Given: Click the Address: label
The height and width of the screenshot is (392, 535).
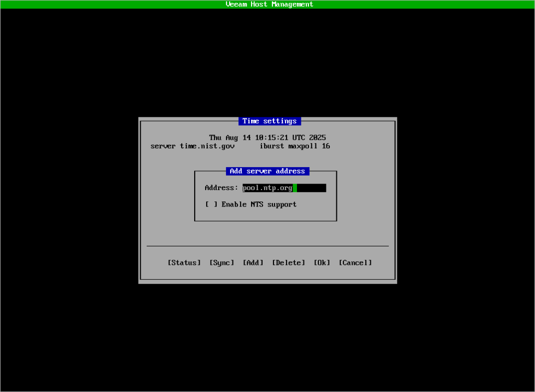Looking at the screenshot, I should 222,188.
